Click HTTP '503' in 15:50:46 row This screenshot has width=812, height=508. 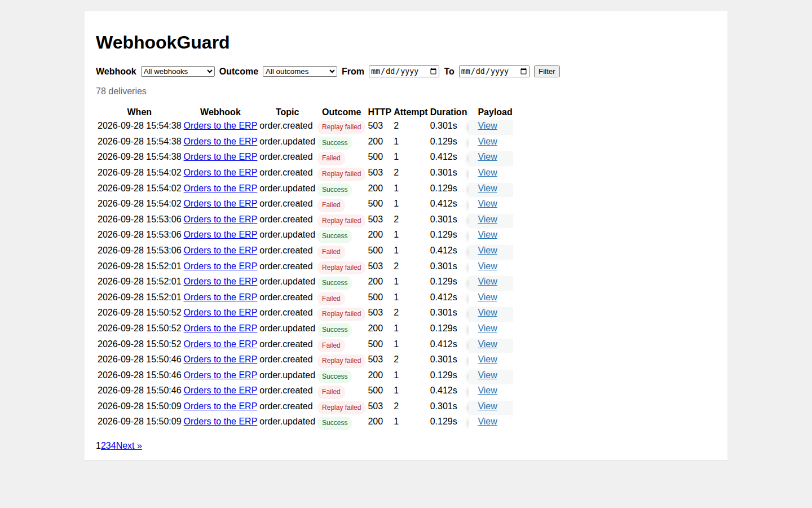point(376,359)
